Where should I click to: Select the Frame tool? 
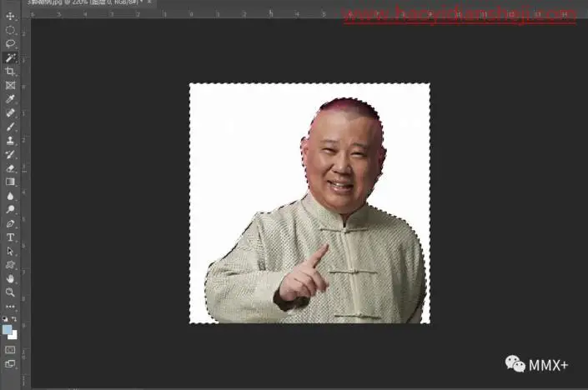click(x=10, y=86)
